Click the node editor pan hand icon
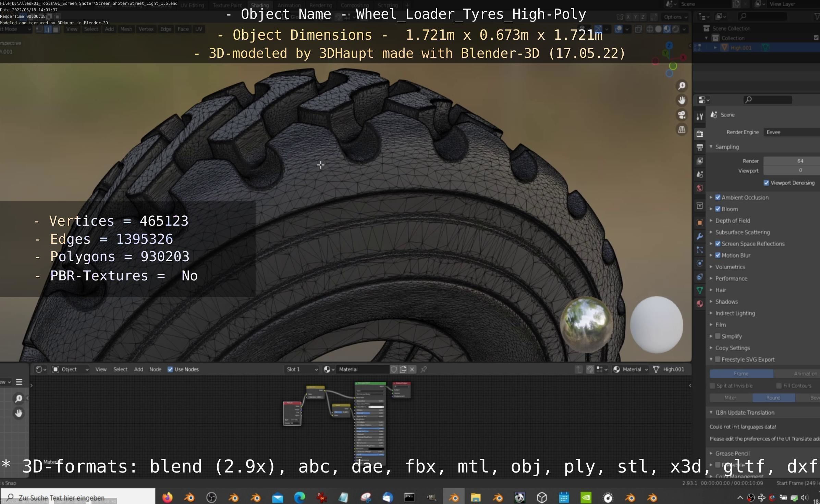 [x=19, y=413]
